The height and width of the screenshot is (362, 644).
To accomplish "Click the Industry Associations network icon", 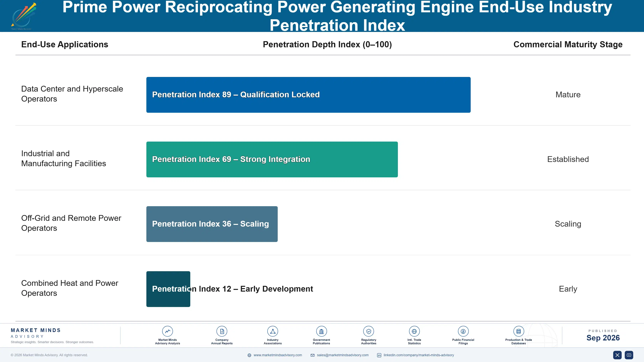I will coord(273,331).
